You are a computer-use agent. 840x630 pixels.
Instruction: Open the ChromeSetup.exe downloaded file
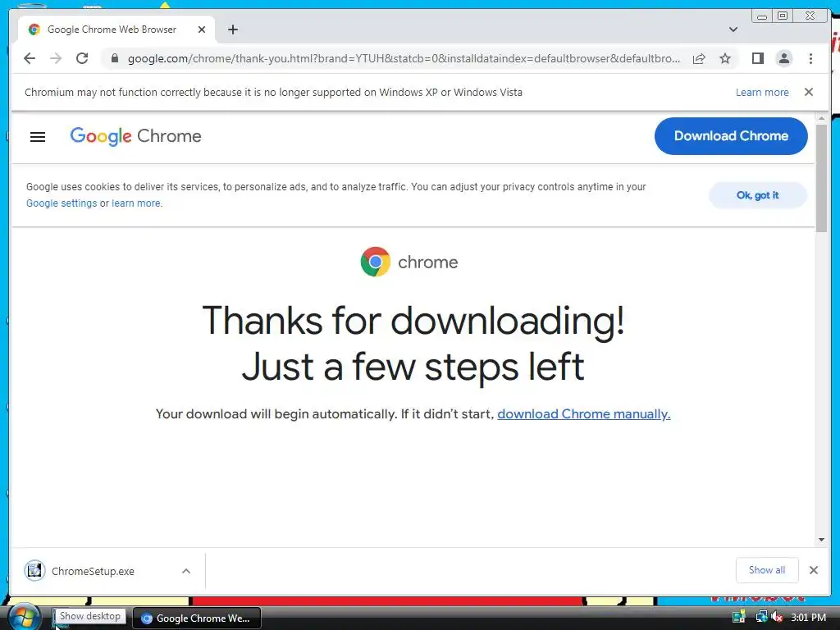point(93,571)
